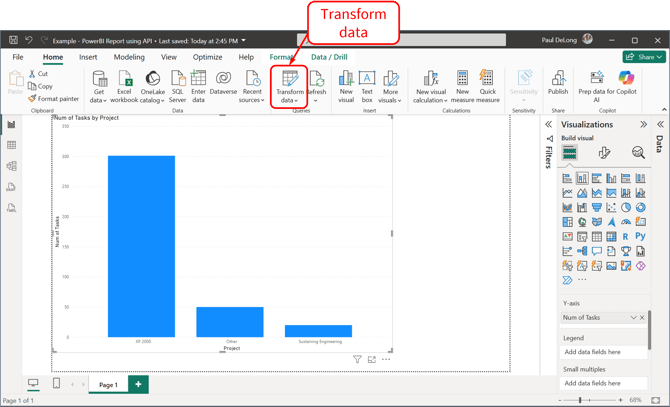670x407 pixels.
Task: Select the R script visual icon
Action: click(x=626, y=237)
